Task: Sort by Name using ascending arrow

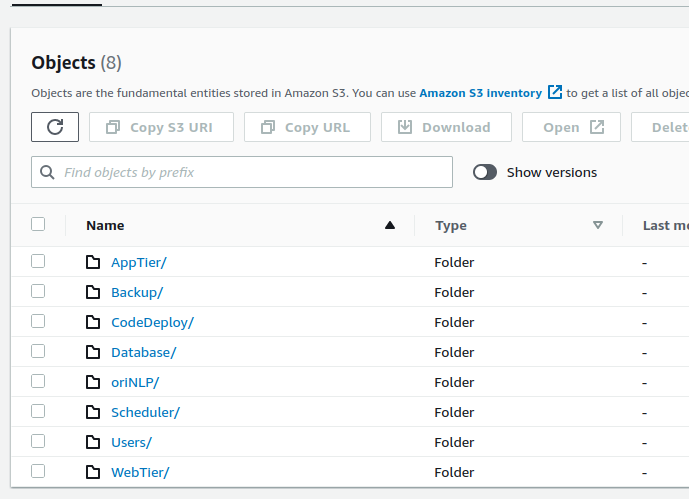Action: pos(390,225)
